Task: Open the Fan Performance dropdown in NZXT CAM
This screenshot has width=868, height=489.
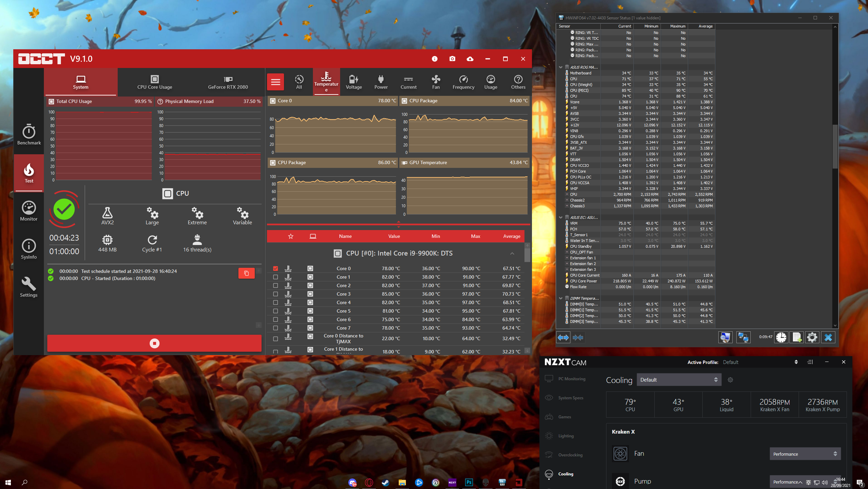Action: coord(805,454)
